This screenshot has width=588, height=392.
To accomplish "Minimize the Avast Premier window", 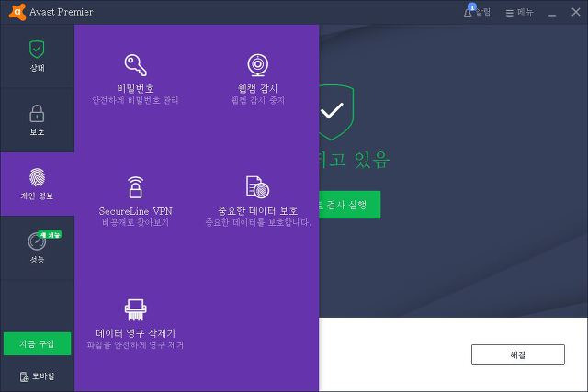I will pos(552,13).
